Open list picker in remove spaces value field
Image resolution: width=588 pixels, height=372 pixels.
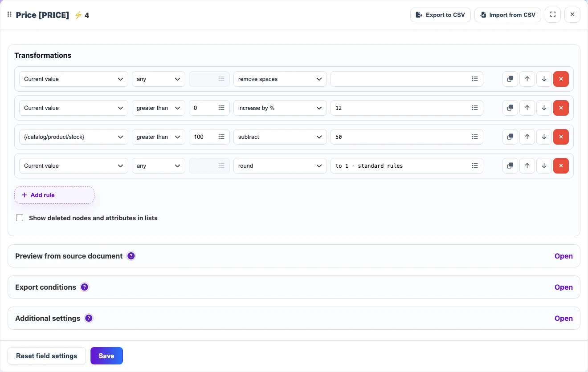pyautogui.click(x=475, y=79)
